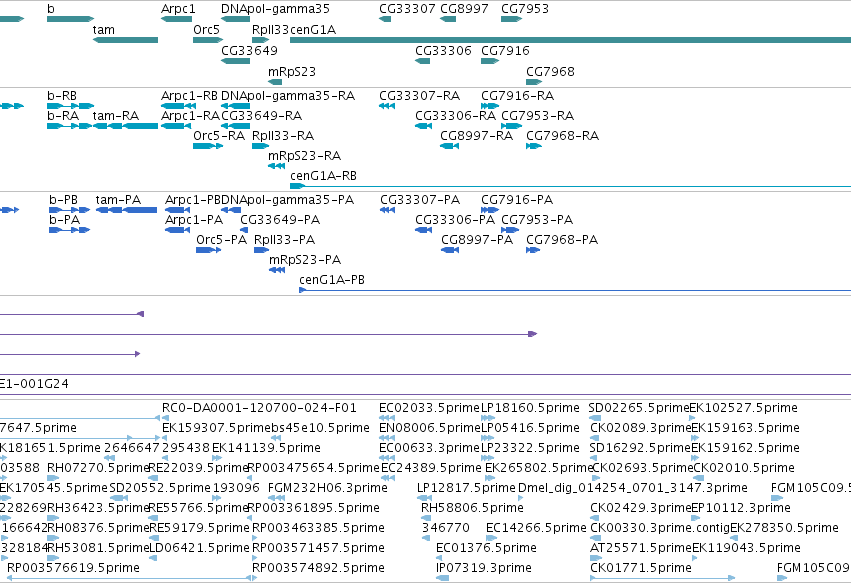The width and height of the screenshot is (851, 583).
Task: Select the Arpc1-RB transcript label
Action: (189, 96)
